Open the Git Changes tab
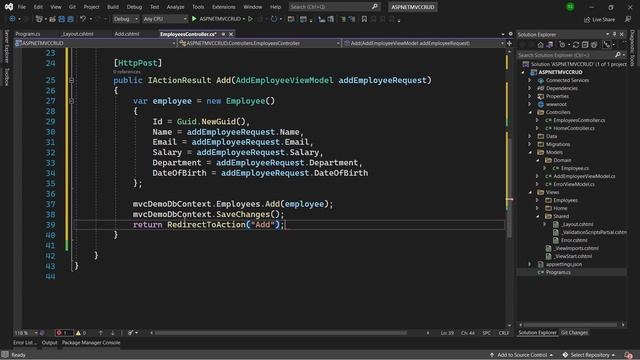 [574, 333]
